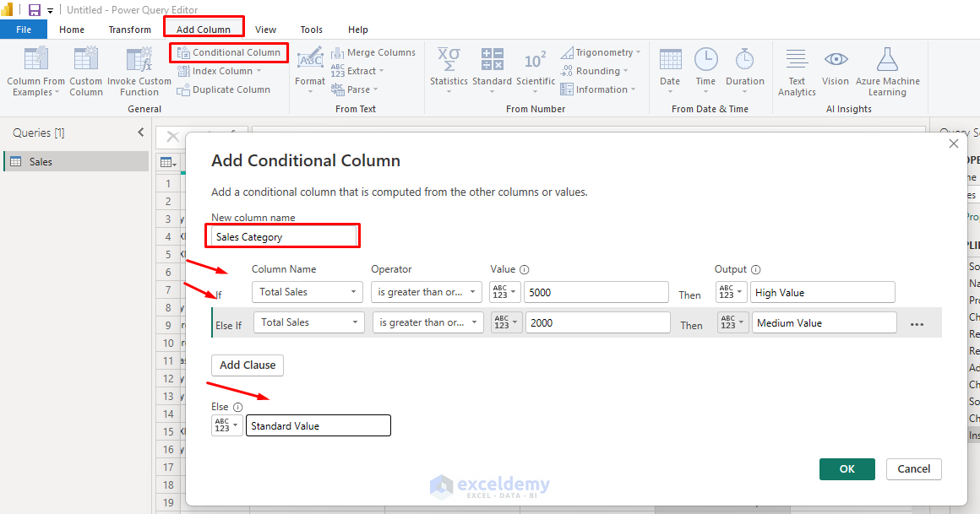
Task: Show info tooltip beside Output
Action: tap(755, 270)
